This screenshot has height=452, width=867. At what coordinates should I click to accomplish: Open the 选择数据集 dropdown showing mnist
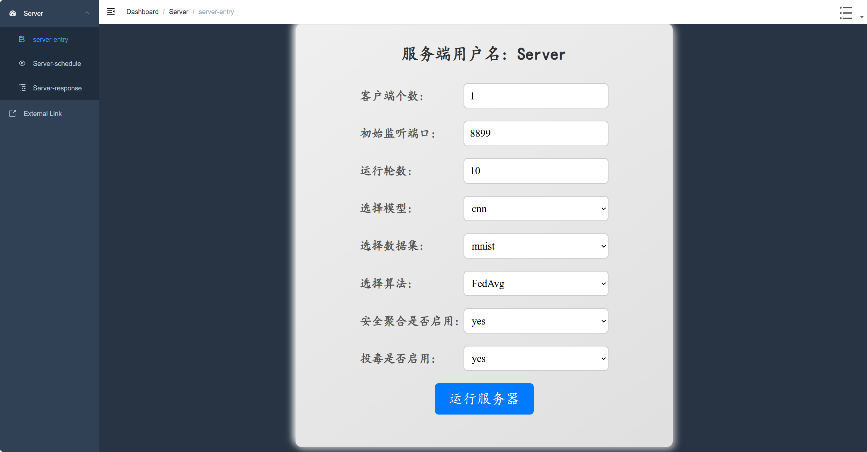click(536, 246)
